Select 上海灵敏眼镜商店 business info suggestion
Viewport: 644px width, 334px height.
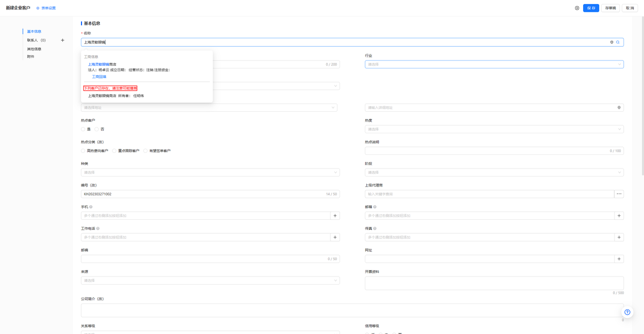102,64
